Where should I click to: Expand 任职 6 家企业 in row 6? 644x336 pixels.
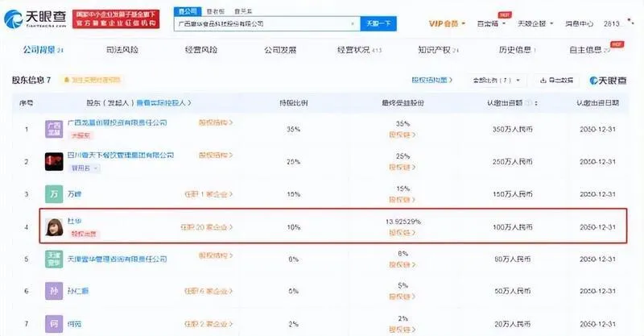(208, 291)
